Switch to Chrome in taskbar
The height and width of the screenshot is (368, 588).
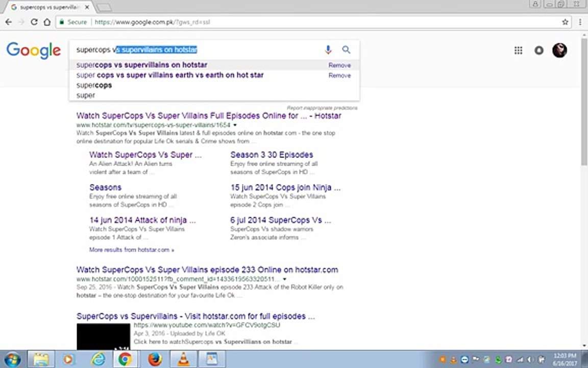[x=125, y=359]
